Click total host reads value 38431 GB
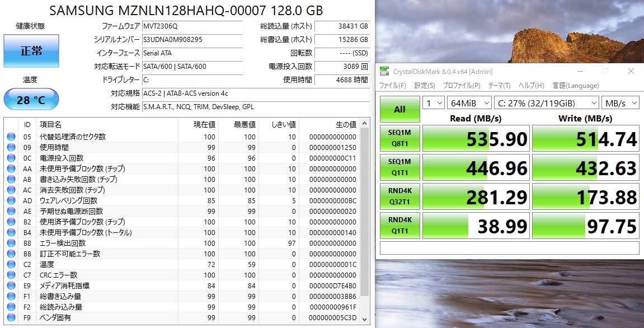This screenshot has width=644, height=328. pyautogui.click(x=342, y=26)
